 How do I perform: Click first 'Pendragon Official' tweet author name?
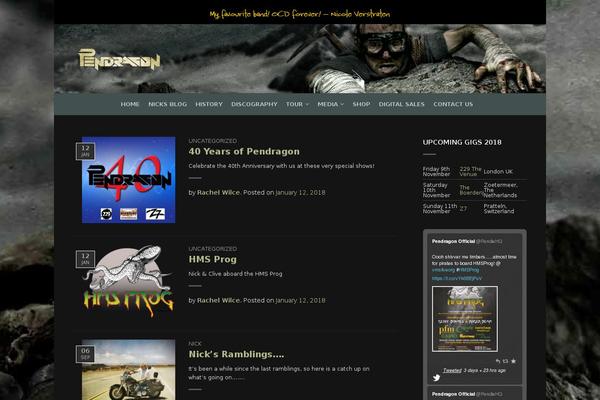[x=453, y=242]
